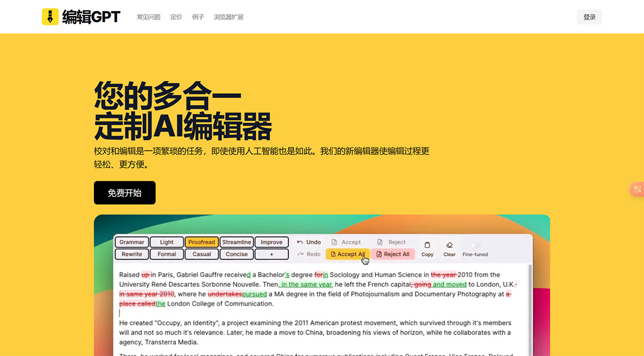Click the Clear eraser icon

[x=449, y=244]
